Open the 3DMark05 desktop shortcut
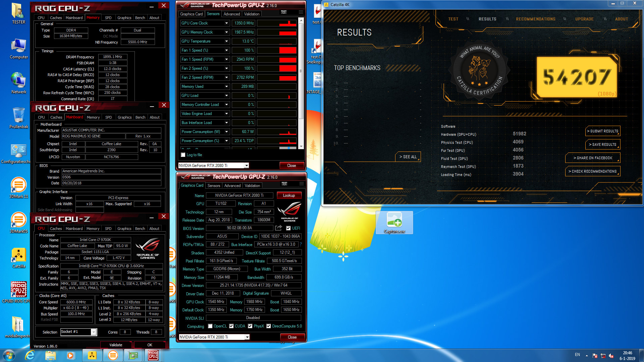The height and width of the screenshot is (362, 644). 18,223
